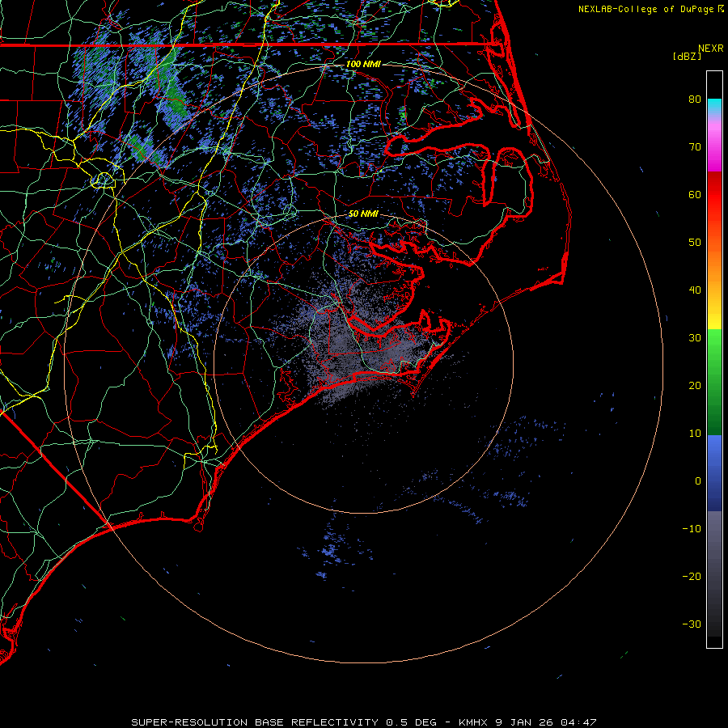728x728 pixels.
Task: Click the blue segment of the color bar
Action: 714,473
